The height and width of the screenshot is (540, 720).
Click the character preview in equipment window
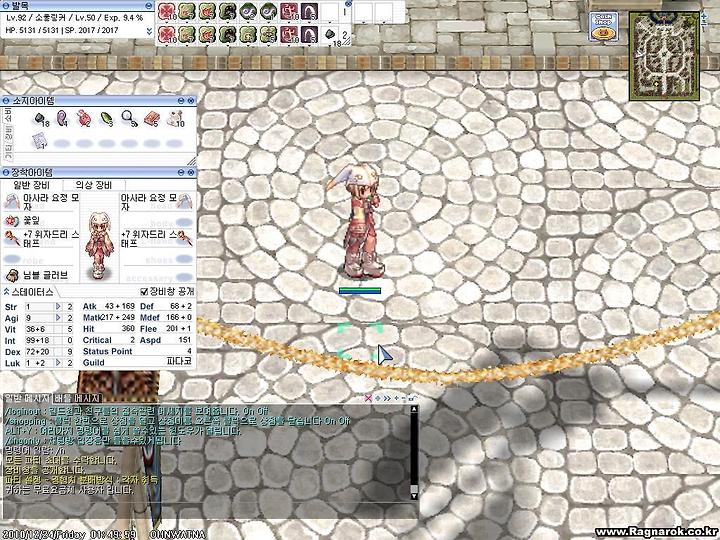(99, 245)
